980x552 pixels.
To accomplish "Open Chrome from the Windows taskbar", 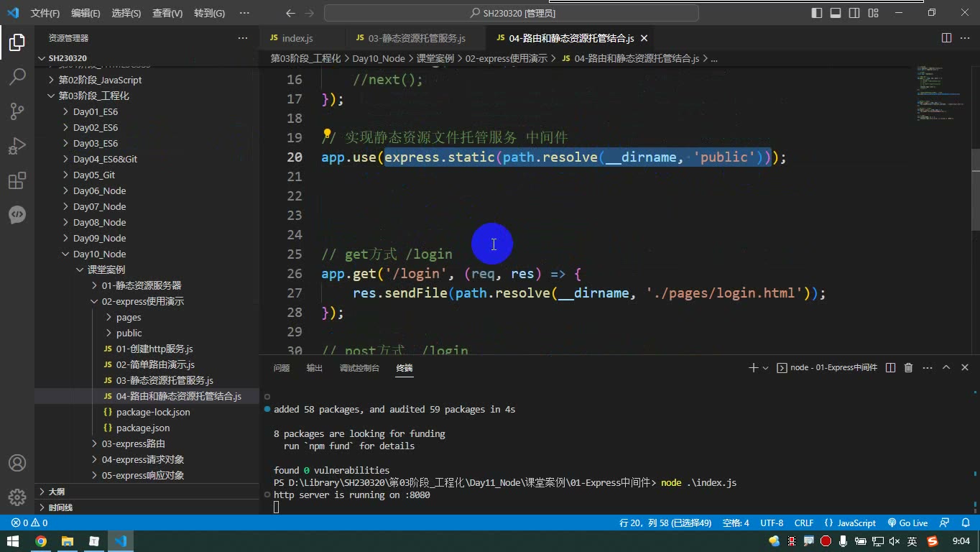I will point(41,541).
